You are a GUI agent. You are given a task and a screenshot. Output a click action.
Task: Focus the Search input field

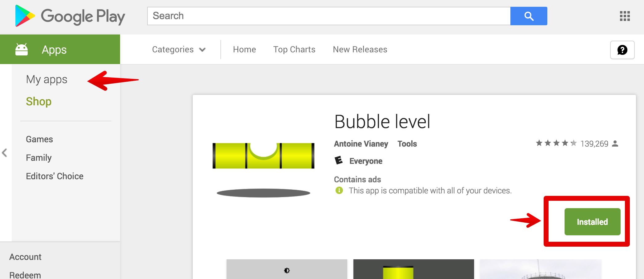point(329,16)
